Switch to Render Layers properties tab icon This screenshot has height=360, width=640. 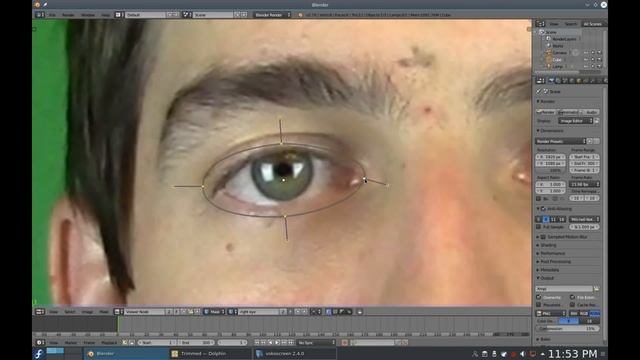pyautogui.click(x=558, y=80)
